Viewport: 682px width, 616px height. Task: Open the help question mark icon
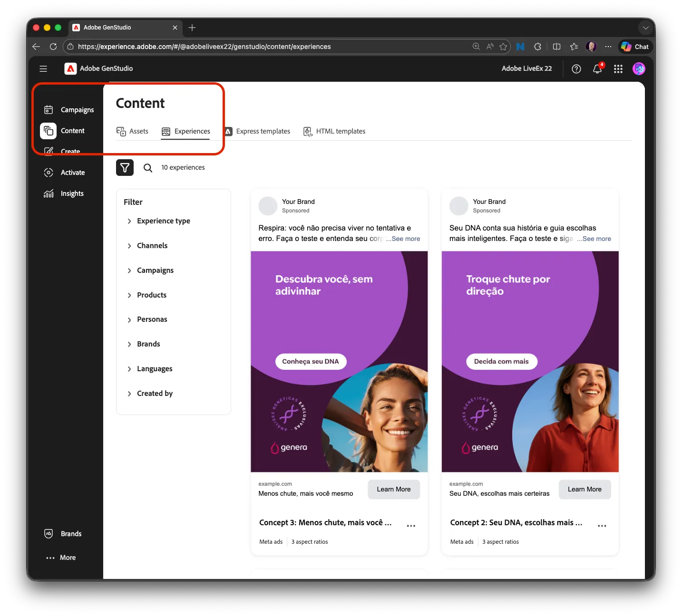(x=576, y=69)
